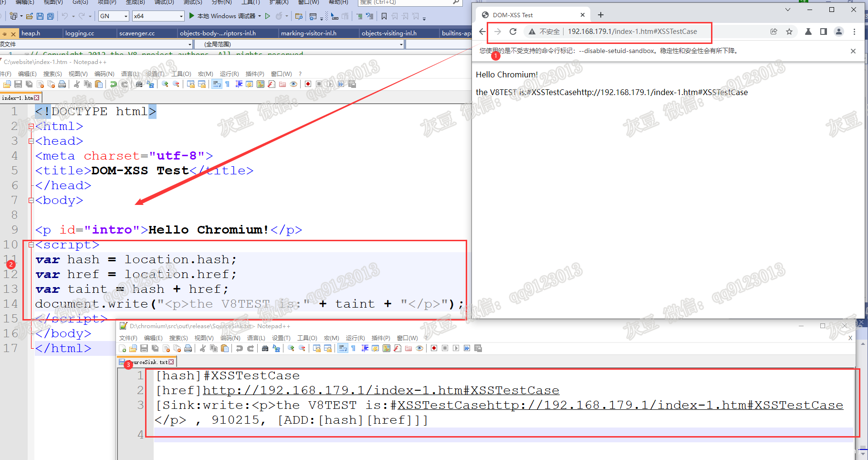
Task: Click Start Recording macro in SourceSink Notepad++ toolbar
Action: click(434, 348)
